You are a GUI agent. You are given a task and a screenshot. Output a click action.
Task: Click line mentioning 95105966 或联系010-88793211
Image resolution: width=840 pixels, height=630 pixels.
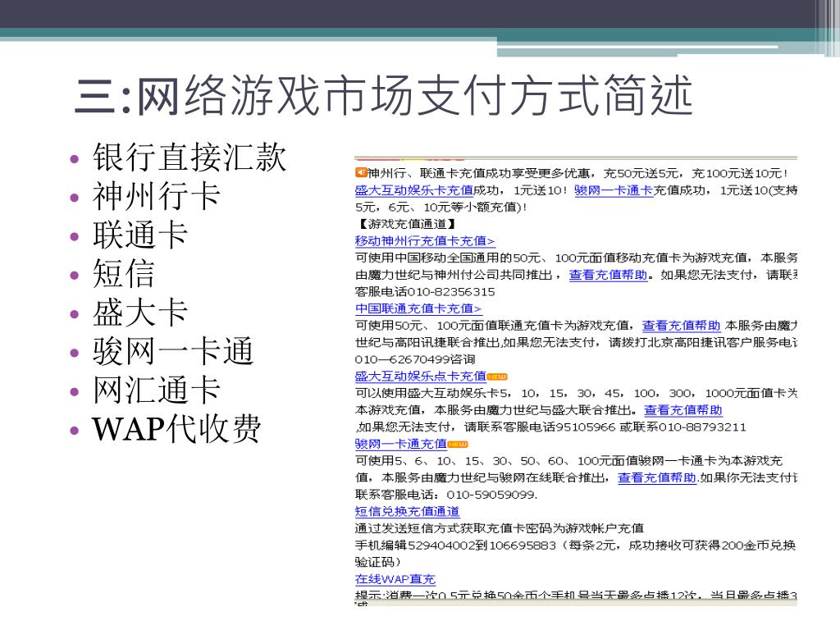550,427
